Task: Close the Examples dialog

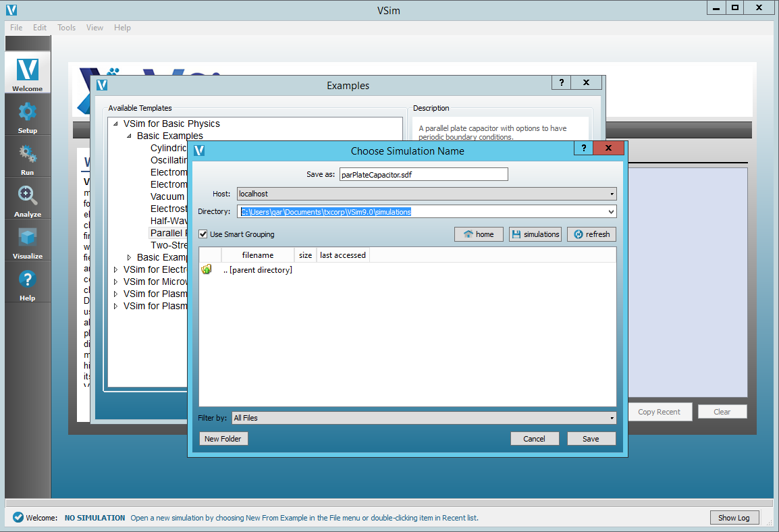Action: (x=586, y=82)
